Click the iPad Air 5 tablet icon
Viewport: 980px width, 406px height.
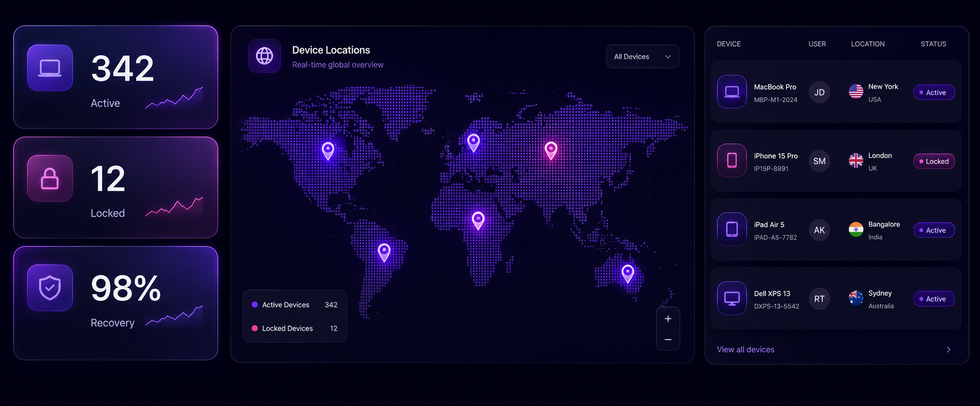732,229
